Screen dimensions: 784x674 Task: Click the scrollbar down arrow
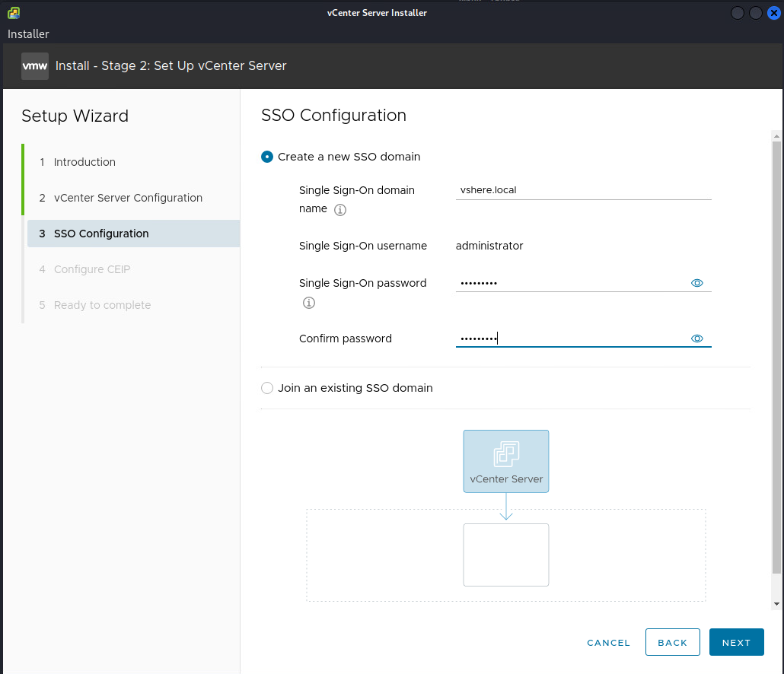(x=776, y=603)
